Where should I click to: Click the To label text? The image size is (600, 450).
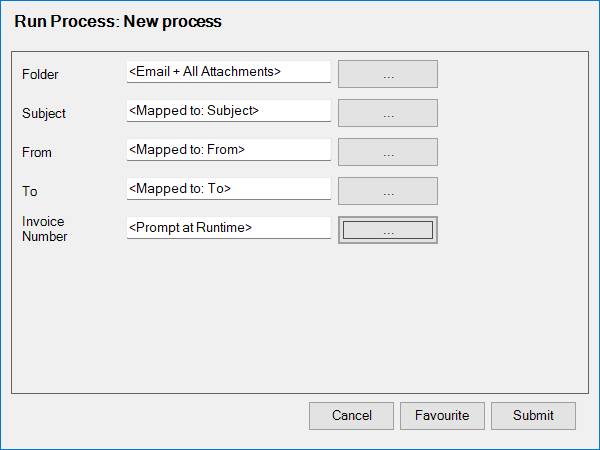point(29,191)
